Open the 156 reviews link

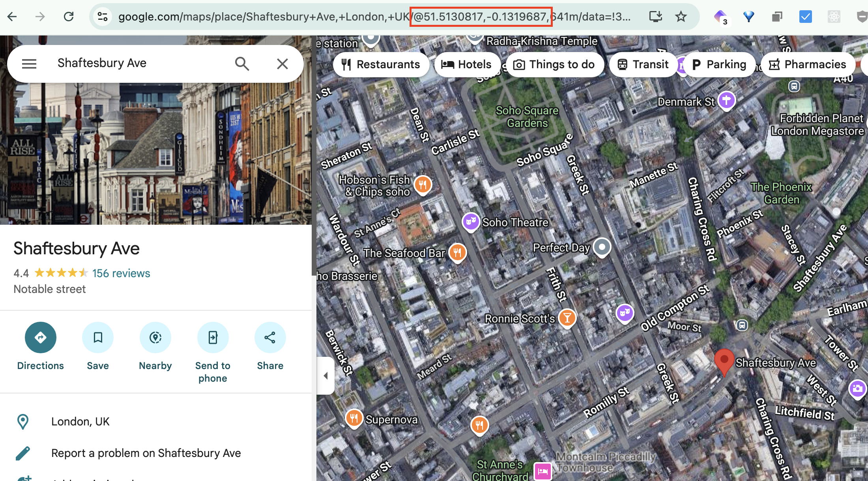click(121, 273)
